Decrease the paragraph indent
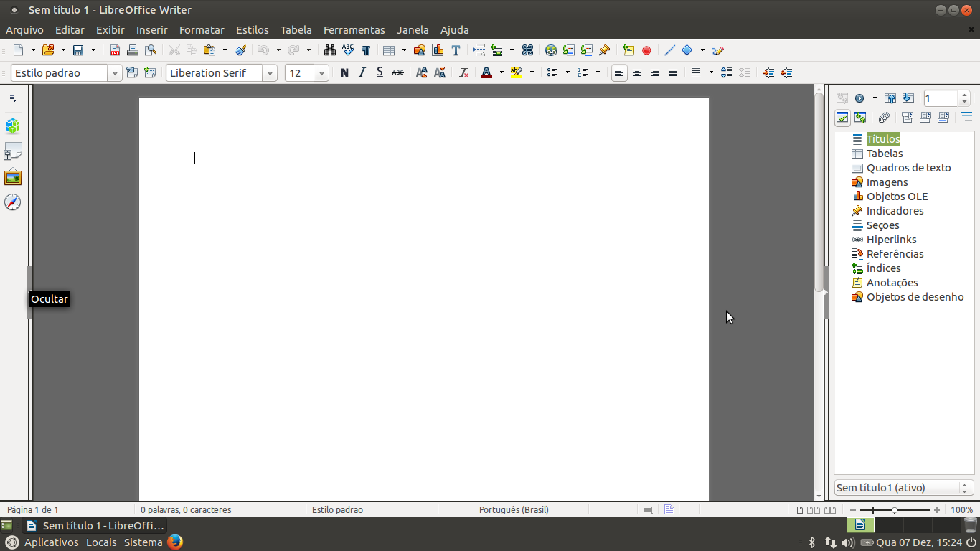The image size is (980, 551). tap(786, 72)
